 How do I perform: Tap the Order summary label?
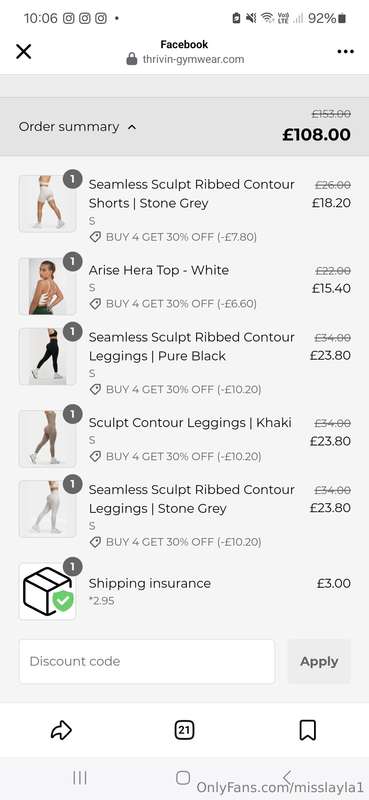(69, 127)
